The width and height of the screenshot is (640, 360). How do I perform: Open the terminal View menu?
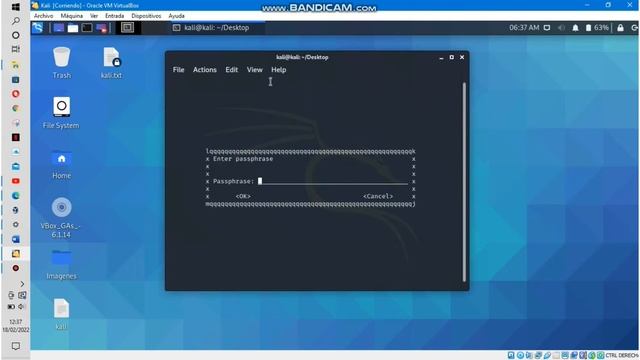254,70
